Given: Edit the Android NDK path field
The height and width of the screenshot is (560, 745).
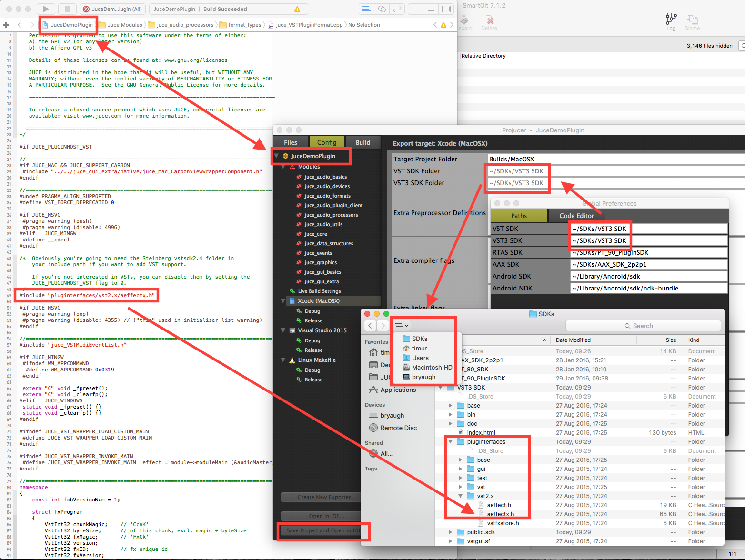Looking at the screenshot, I should 649,288.
